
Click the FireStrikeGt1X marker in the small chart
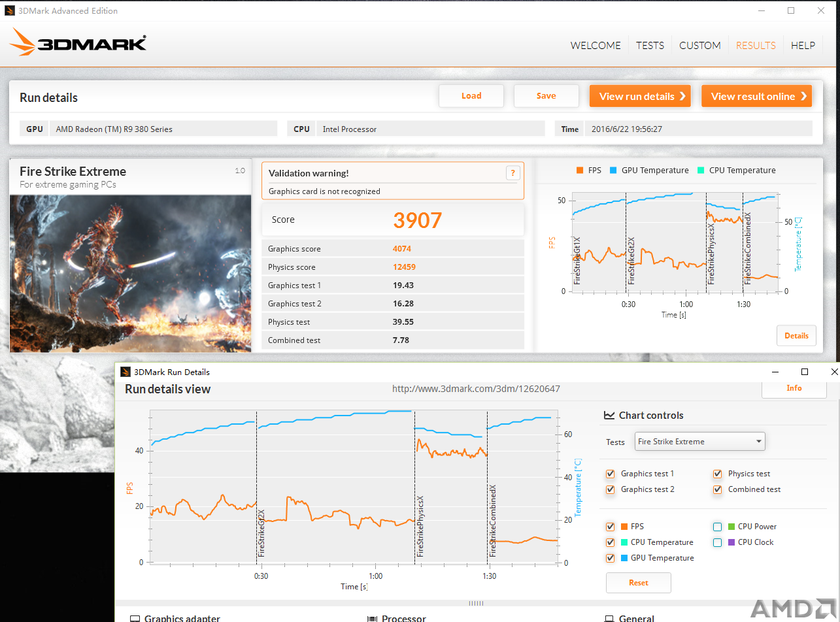click(577, 260)
